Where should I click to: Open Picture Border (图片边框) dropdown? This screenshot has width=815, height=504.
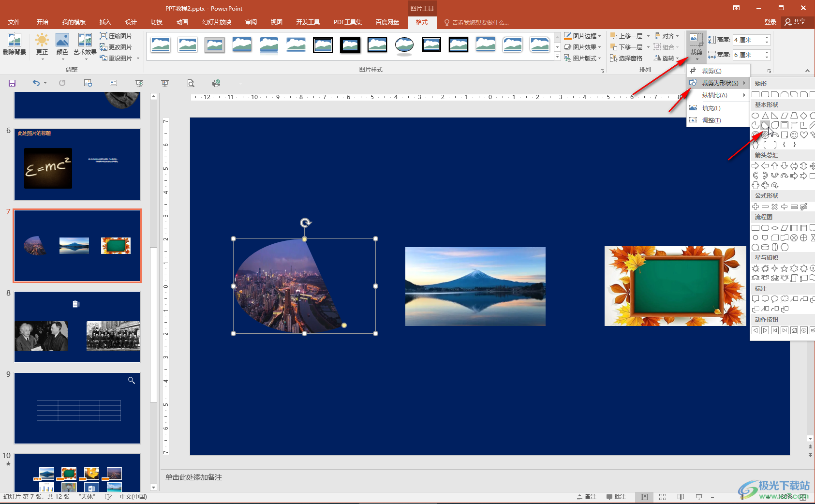pyautogui.click(x=583, y=36)
